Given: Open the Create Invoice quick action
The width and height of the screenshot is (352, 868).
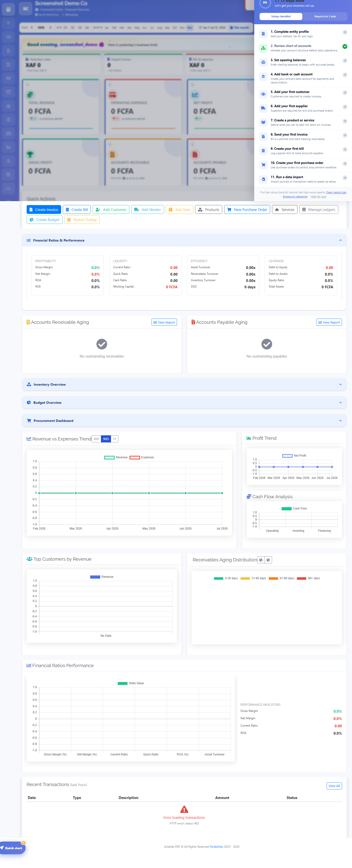Looking at the screenshot, I should [44, 209].
